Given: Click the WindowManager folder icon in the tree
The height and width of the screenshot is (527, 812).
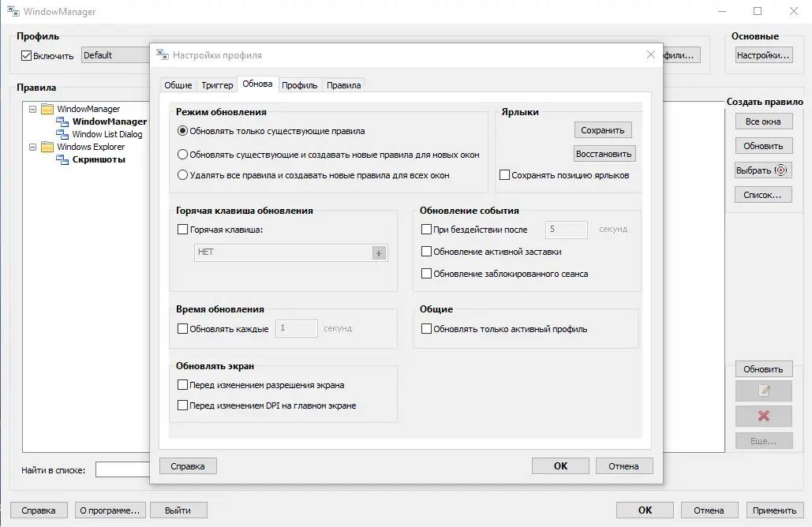Looking at the screenshot, I should [x=47, y=109].
